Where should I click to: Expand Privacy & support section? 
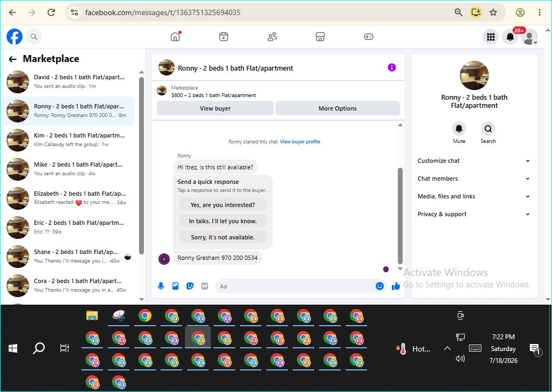pos(474,214)
